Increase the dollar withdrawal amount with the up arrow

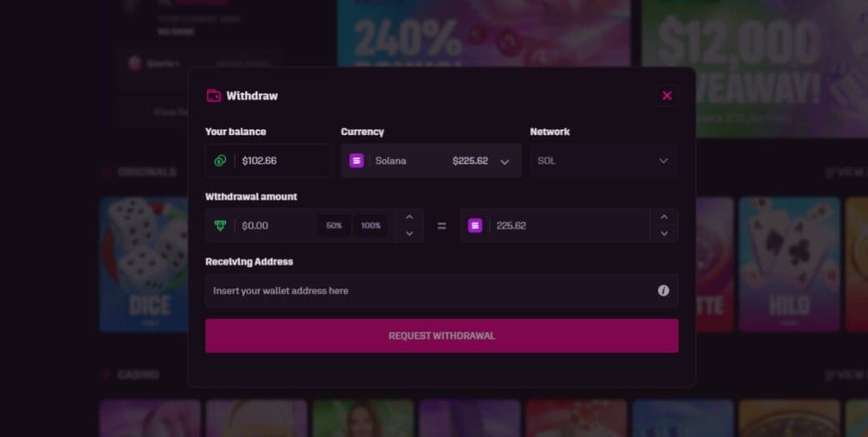tap(409, 218)
